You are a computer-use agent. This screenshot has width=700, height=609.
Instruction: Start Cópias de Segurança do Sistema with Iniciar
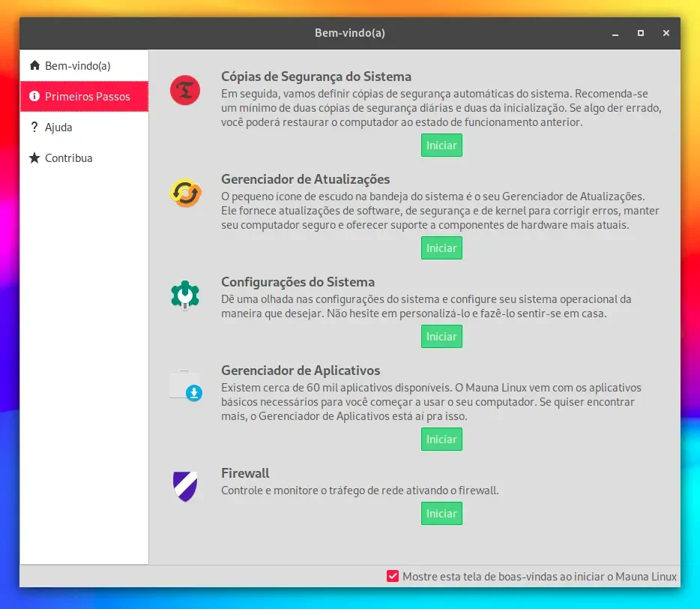(x=441, y=145)
